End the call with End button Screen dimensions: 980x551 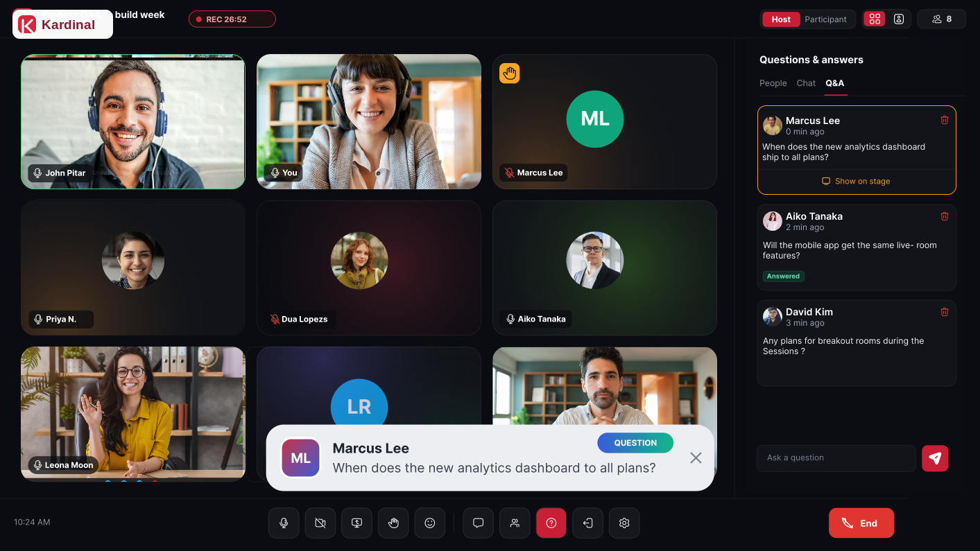point(861,523)
